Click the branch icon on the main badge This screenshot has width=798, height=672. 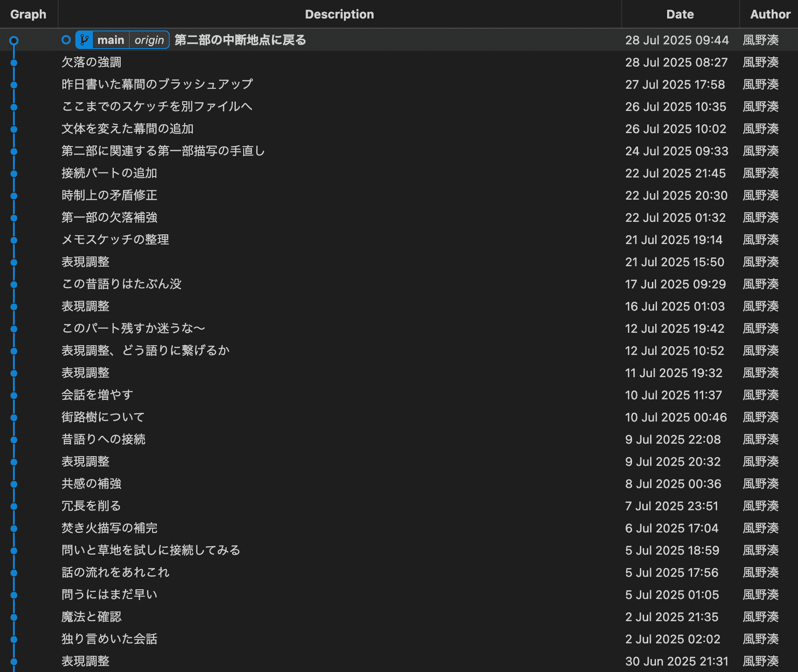(84, 40)
